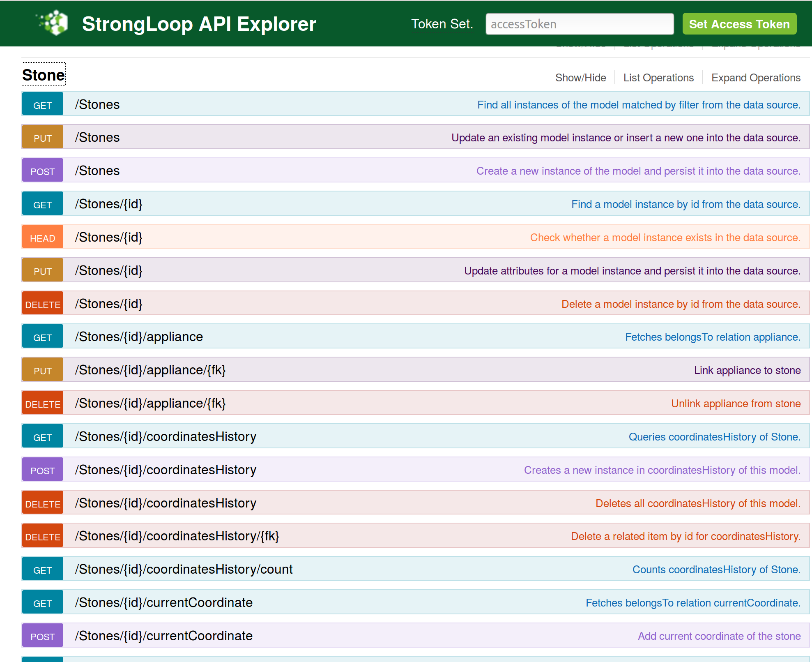Click GET badge for coordinatesHistory/count

pyautogui.click(x=43, y=570)
